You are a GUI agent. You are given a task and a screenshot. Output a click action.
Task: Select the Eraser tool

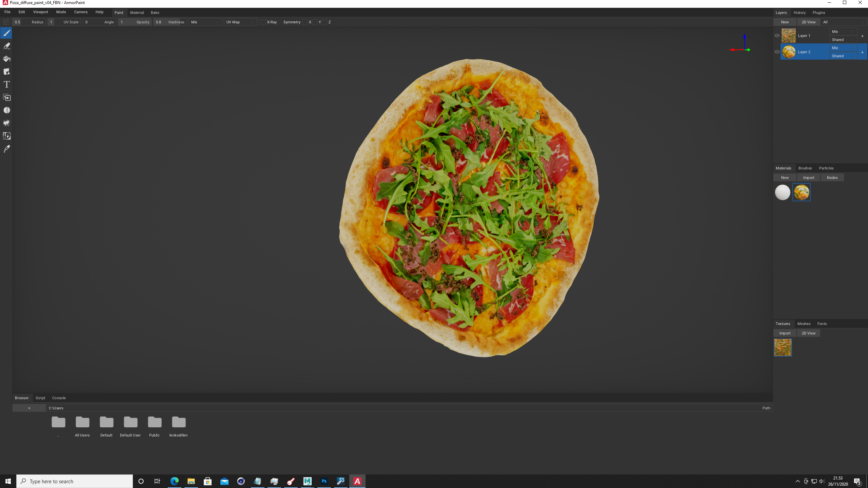click(x=6, y=46)
